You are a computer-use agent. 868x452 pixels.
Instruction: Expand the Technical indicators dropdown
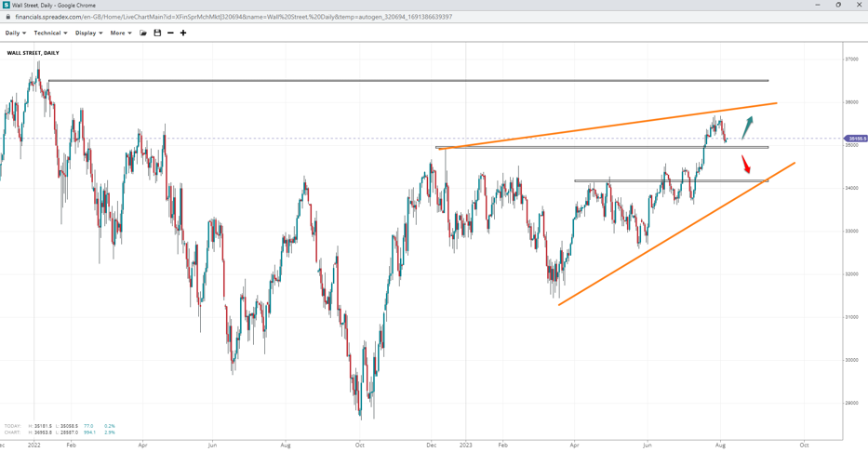pyautogui.click(x=50, y=33)
